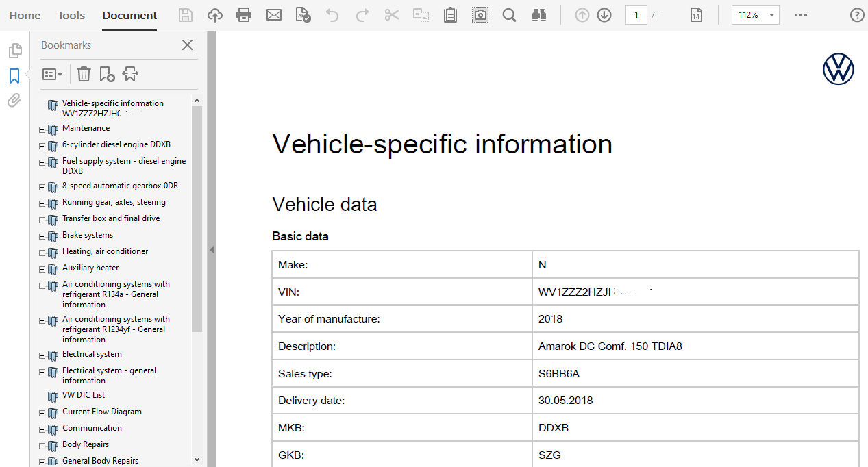
Task: Open the Current Flow Diagram bookmark
Action: [x=101, y=412]
